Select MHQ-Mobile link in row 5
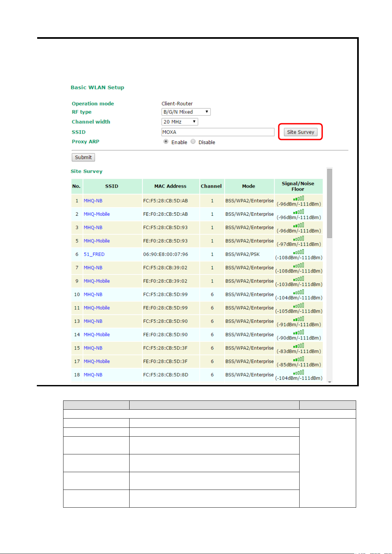The image size is (392, 554). (x=97, y=241)
